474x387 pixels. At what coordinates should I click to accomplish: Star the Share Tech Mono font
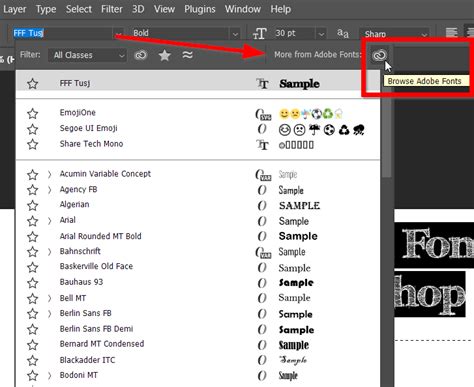32,144
